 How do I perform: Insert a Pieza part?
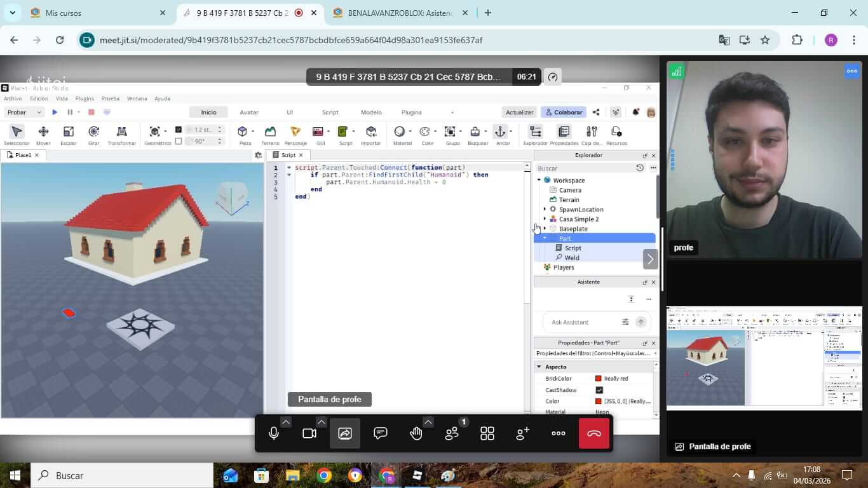pyautogui.click(x=242, y=132)
